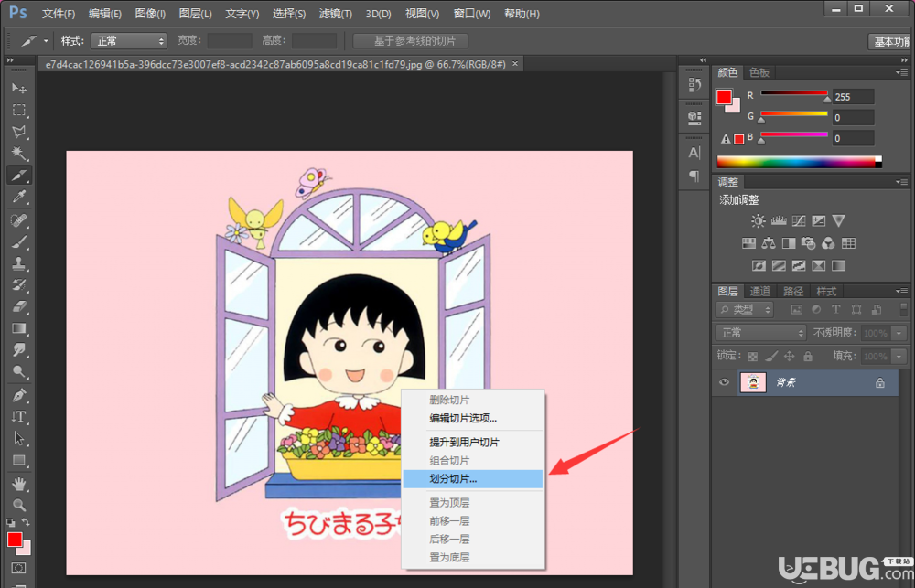Image resolution: width=915 pixels, height=588 pixels.
Task: Select the Rectangle shape tool
Action: pos(18,460)
